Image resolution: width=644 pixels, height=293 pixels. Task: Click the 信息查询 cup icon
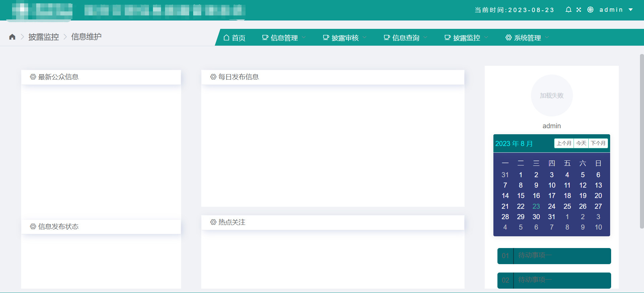(387, 38)
